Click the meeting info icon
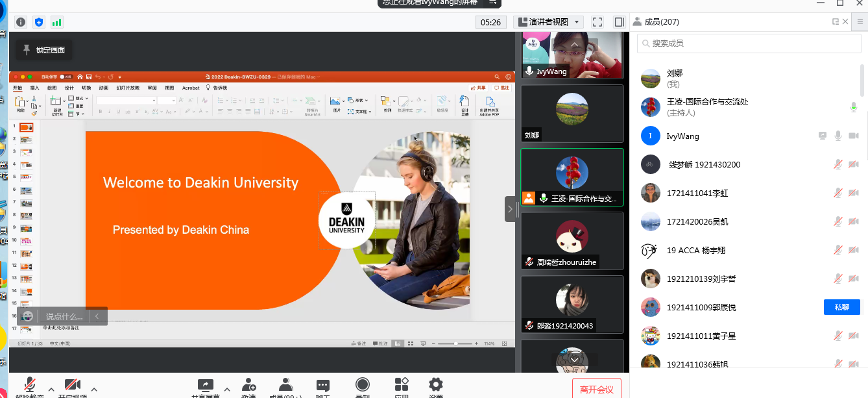 21,22
